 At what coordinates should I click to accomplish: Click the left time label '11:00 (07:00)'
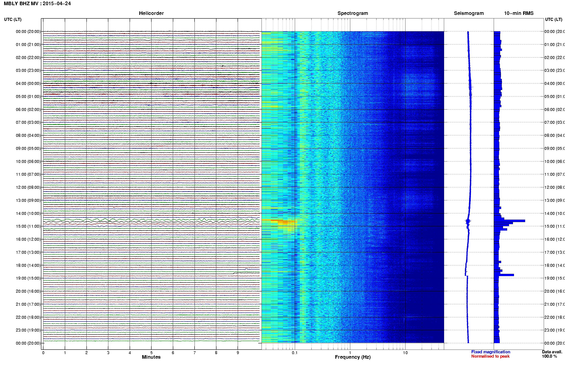point(28,174)
